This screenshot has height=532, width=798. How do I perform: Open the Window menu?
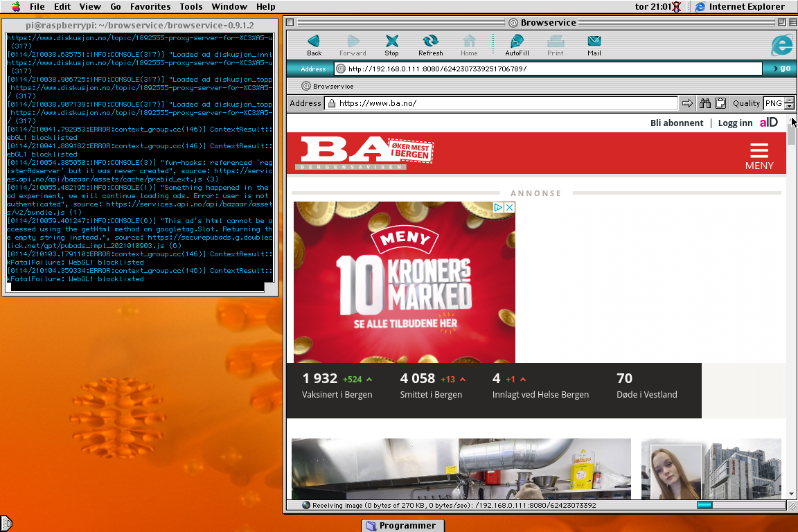[229, 7]
